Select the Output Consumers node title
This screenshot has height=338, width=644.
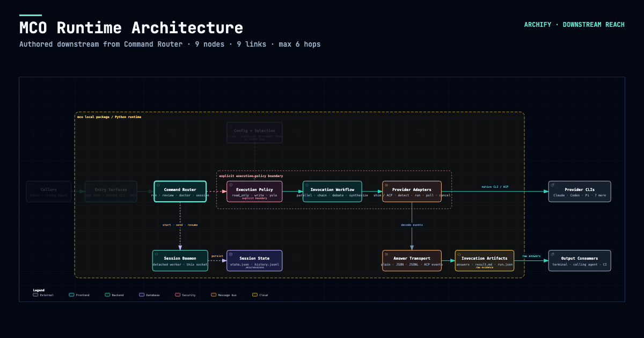tap(580, 259)
